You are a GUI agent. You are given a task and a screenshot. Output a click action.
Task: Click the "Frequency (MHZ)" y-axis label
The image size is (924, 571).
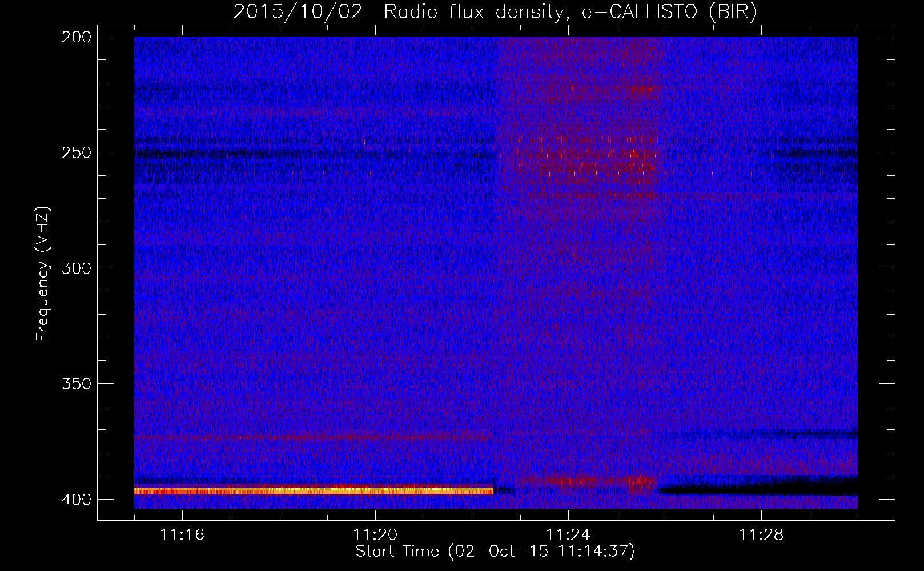pos(43,274)
